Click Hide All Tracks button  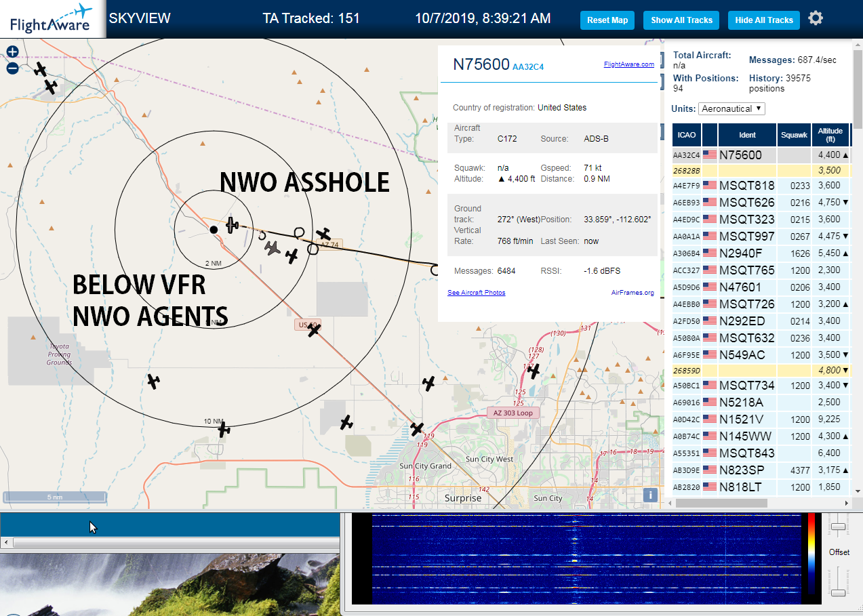point(764,20)
